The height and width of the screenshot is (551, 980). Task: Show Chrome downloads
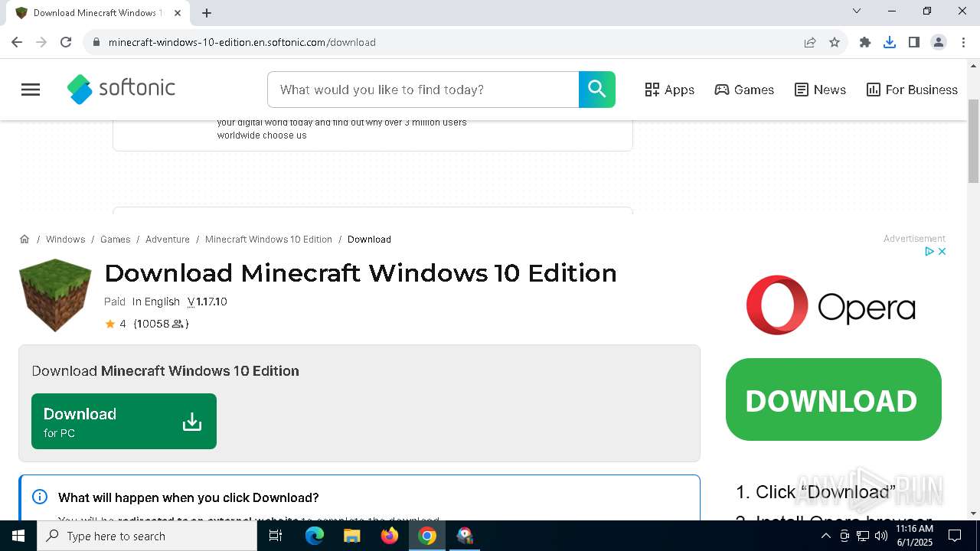tap(890, 42)
